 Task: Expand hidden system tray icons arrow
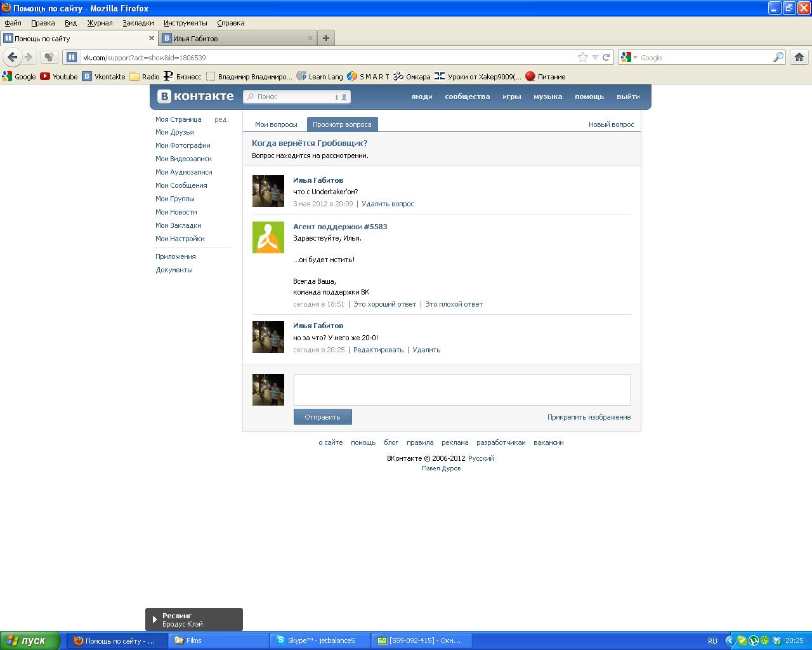pyautogui.click(x=730, y=640)
